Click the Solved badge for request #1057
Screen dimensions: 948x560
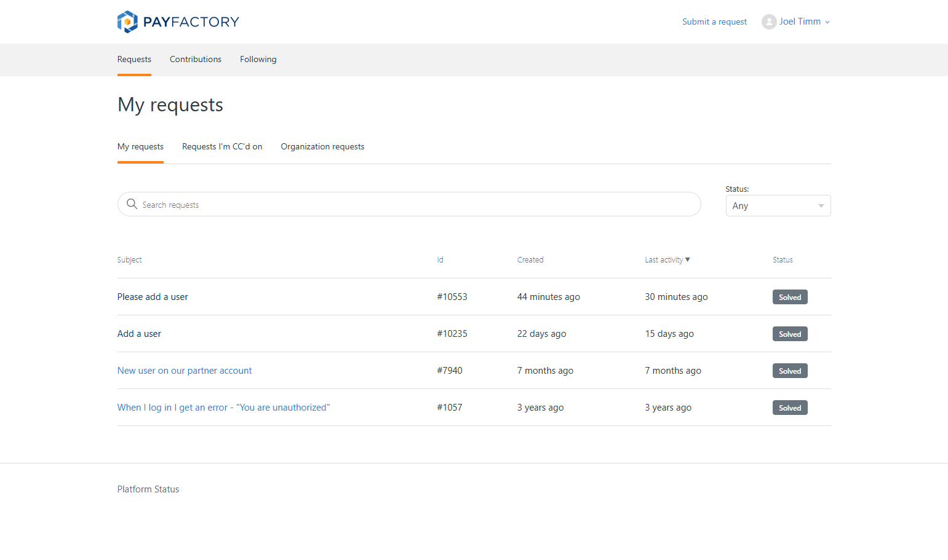pos(790,408)
